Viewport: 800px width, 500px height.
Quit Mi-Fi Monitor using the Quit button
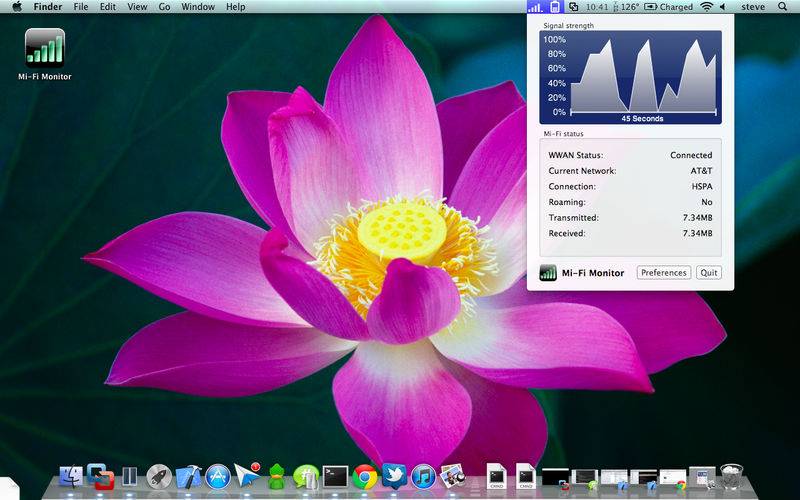coord(709,273)
